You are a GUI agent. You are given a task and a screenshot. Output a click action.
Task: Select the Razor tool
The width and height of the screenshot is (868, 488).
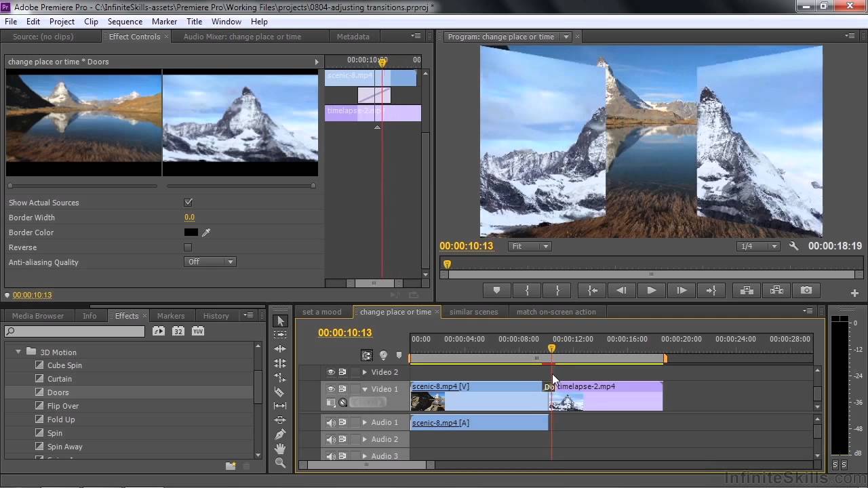[281, 392]
